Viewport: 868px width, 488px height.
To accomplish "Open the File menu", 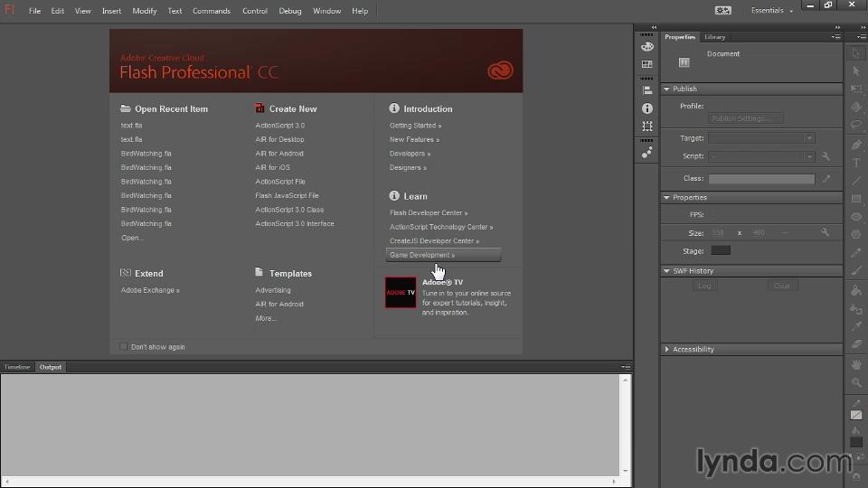I will click(34, 11).
